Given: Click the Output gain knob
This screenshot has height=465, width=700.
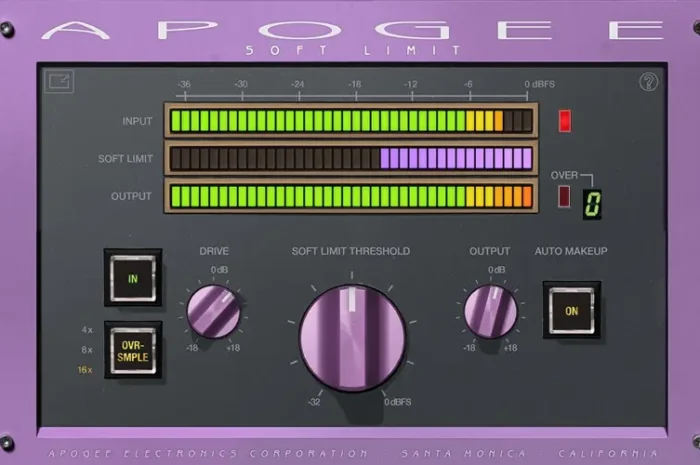Looking at the screenshot, I should 490,311.
